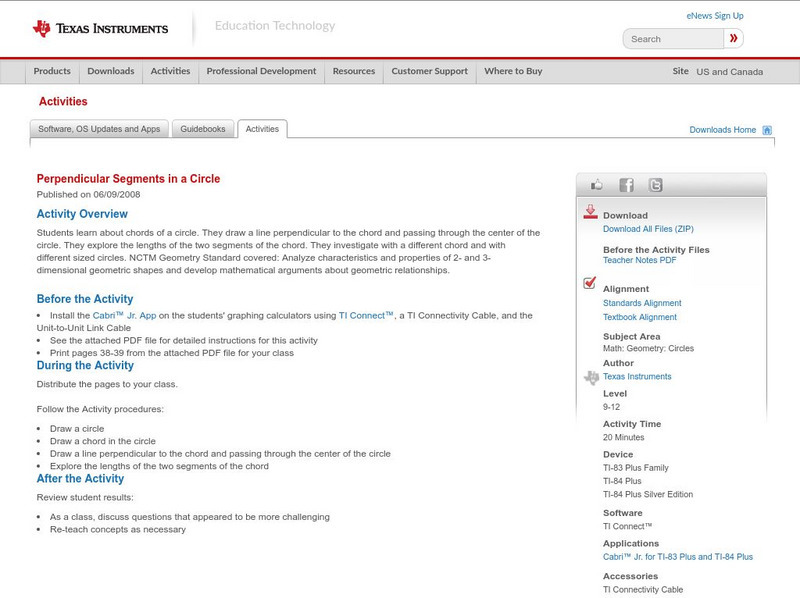Screen dimensions: 800x598
Task: Open the eNews Sign Up link
Action: click(715, 16)
